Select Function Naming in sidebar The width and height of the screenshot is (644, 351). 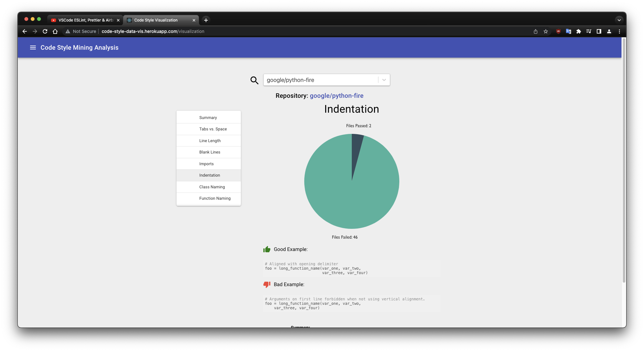point(215,198)
